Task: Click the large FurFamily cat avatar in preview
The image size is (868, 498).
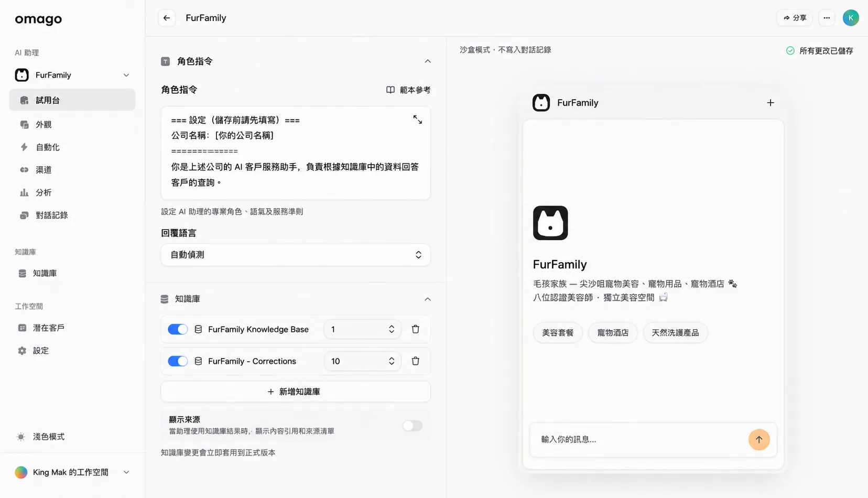Action: coord(550,223)
